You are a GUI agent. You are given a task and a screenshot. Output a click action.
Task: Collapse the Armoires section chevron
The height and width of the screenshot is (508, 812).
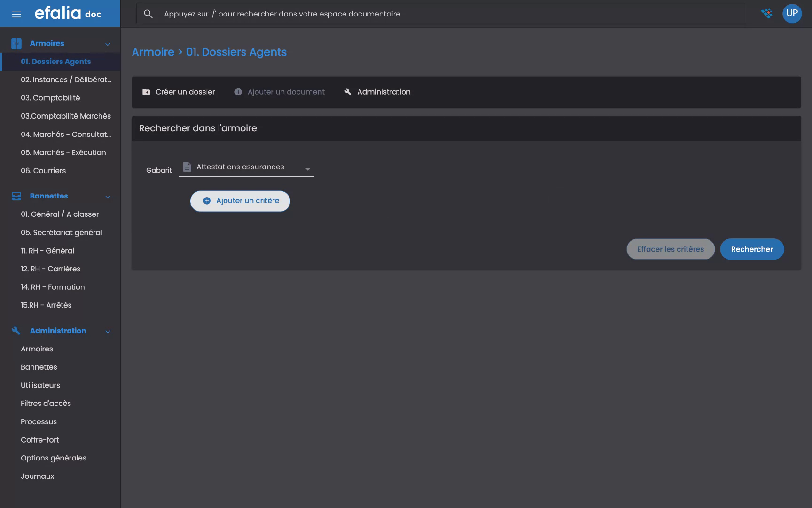(108, 43)
